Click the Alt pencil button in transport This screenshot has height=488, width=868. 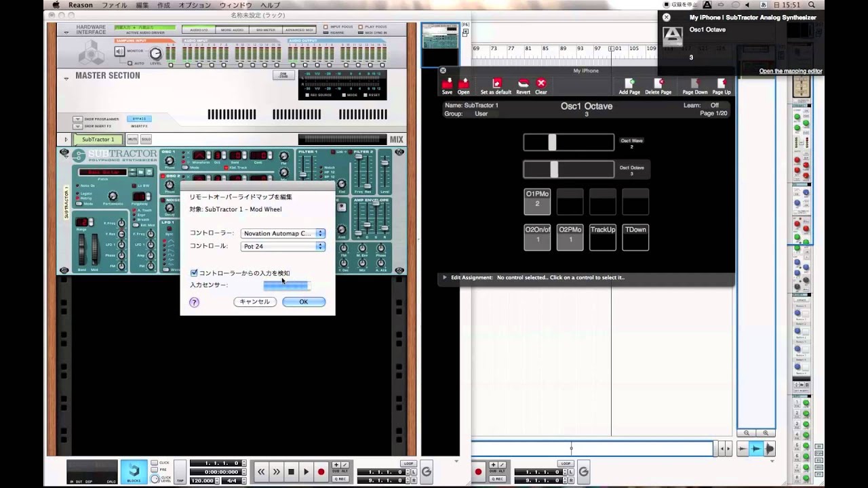344,465
